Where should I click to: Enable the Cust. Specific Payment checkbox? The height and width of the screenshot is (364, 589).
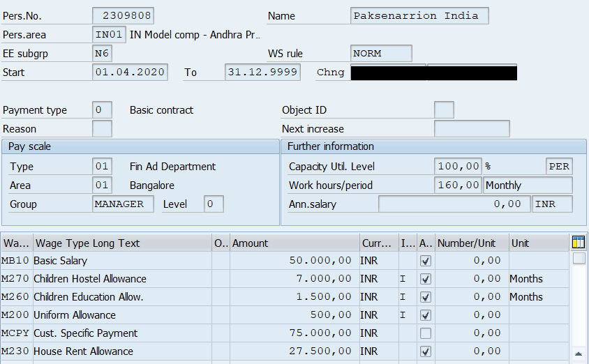[426, 333]
